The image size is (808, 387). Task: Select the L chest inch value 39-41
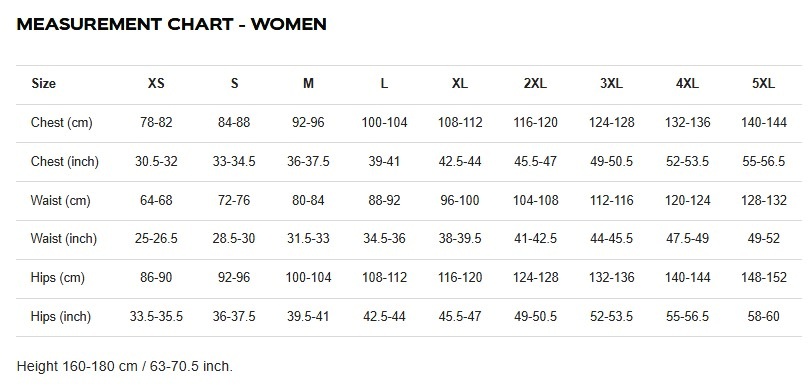pyautogui.click(x=384, y=161)
